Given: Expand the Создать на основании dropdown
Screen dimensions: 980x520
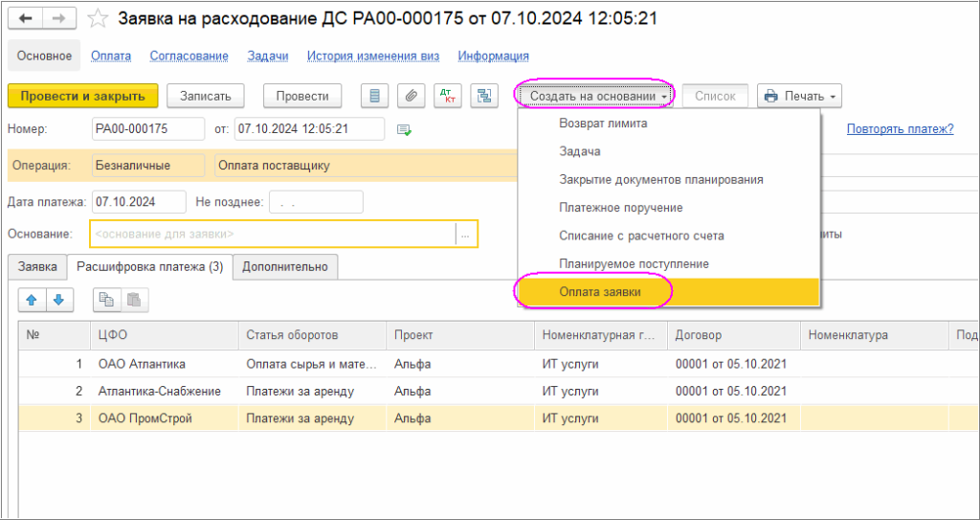Looking at the screenshot, I should 594,96.
